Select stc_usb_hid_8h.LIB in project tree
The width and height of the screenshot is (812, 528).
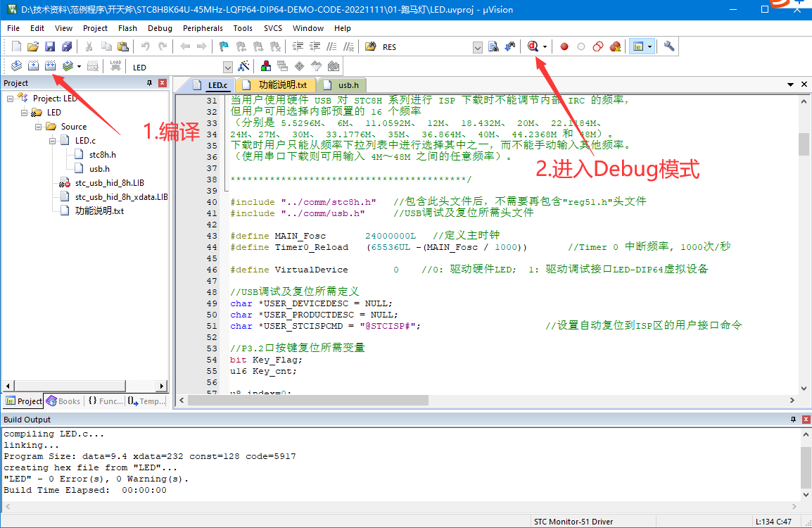click(x=109, y=183)
